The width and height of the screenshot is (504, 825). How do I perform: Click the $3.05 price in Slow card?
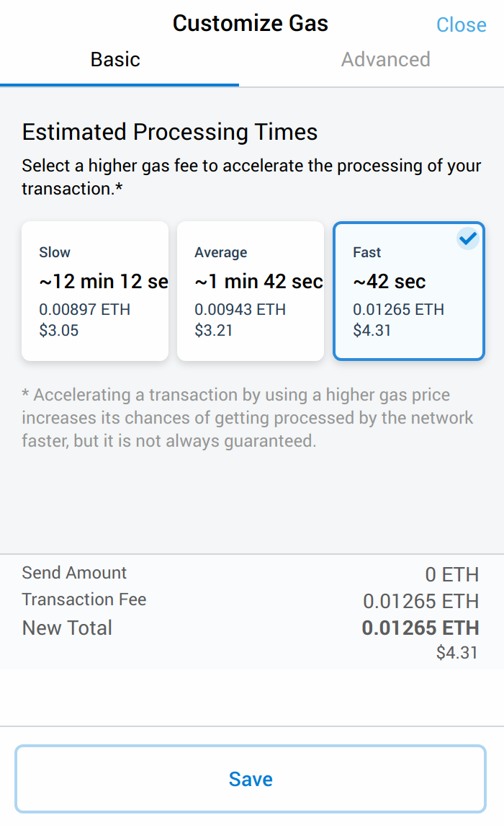[x=59, y=331]
